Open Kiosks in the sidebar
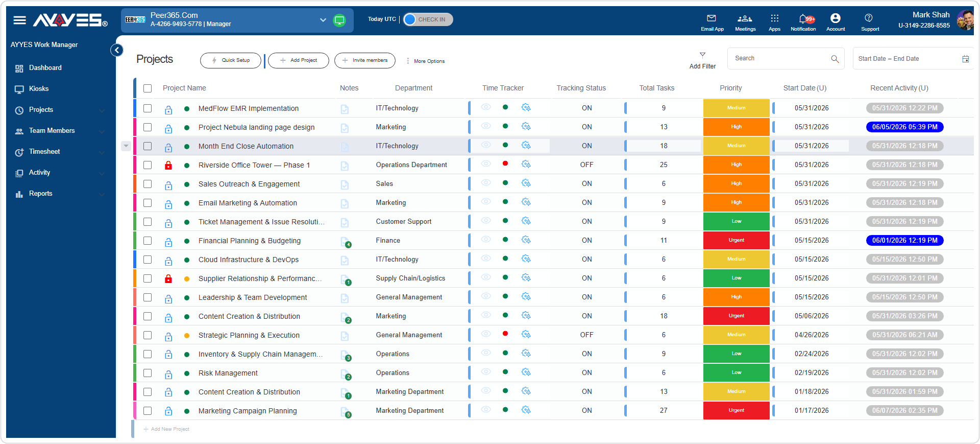980x444 pixels. [39, 89]
